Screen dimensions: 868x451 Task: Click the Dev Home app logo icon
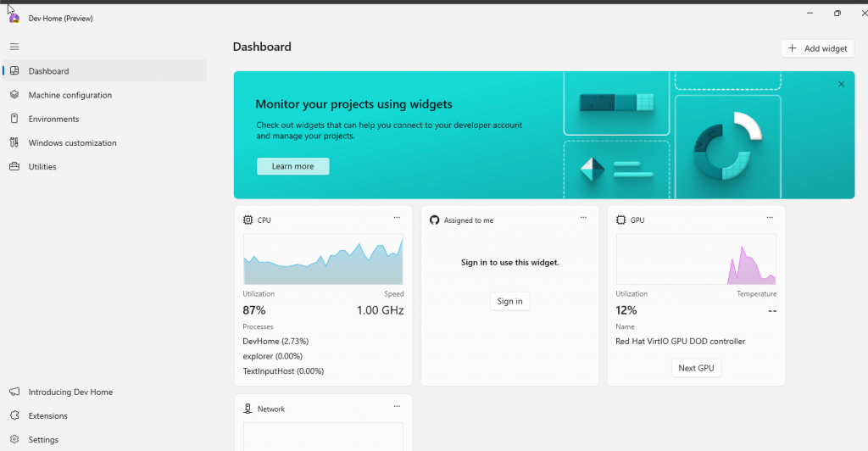[14, 19]
